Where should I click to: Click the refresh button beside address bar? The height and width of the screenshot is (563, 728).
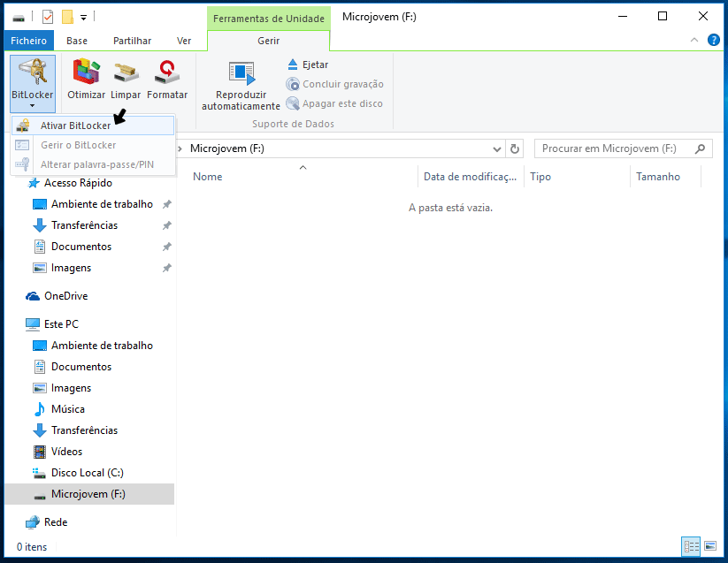[515, 148]
